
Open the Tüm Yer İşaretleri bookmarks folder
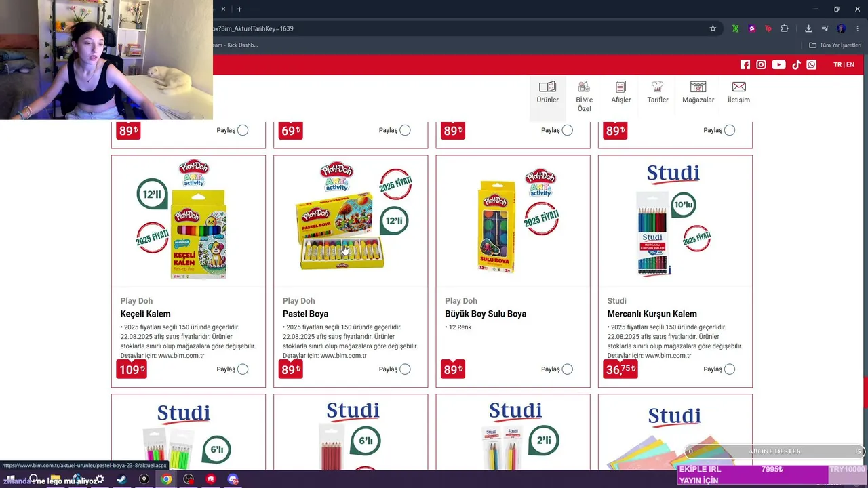click(x=835, y=45)
